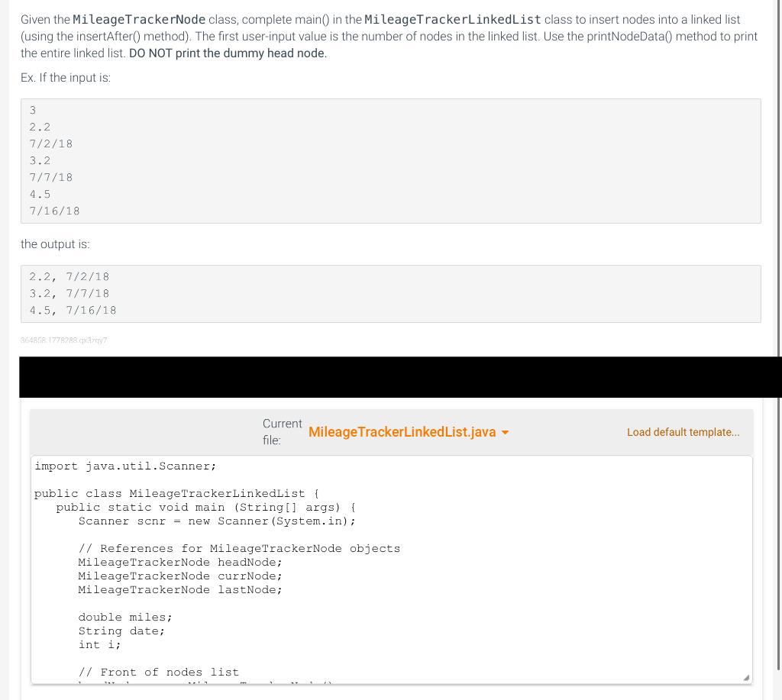The image size is (782, 700).
Task: Expand the current file selector chevron
Action: tap(504, 432)
